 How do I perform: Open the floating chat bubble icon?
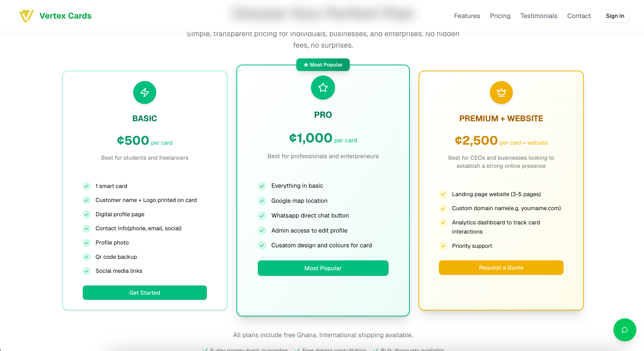point(625,330)
